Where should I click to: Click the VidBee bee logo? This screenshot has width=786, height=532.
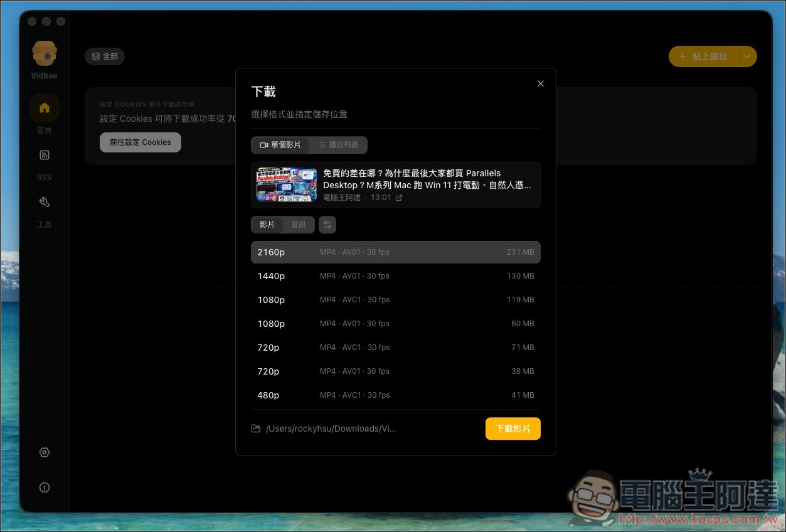click(x=45, y=53)
